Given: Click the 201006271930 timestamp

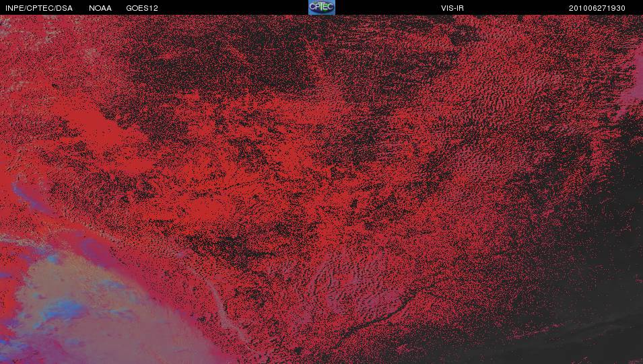Looking at the screenshot, I should (597, 8).
